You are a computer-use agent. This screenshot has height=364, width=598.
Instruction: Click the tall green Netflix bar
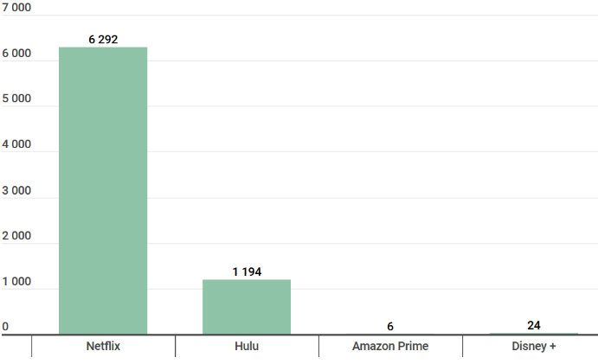(103, 190)
